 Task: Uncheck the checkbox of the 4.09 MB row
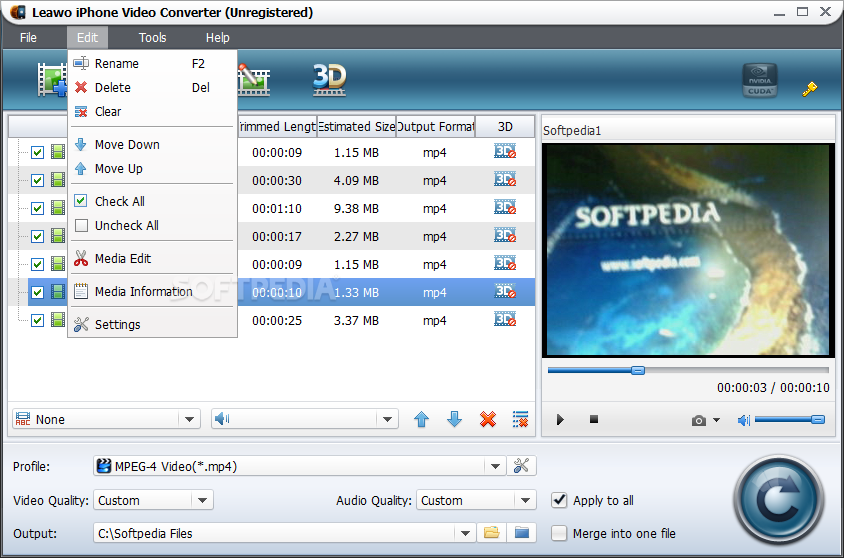37,180
